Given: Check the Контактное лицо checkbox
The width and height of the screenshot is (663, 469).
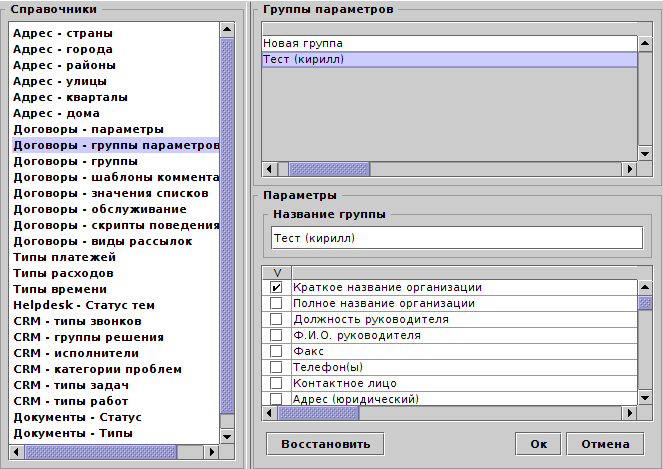Looking at the screenshot, I should pyautogui.click(x=276, y=384).
